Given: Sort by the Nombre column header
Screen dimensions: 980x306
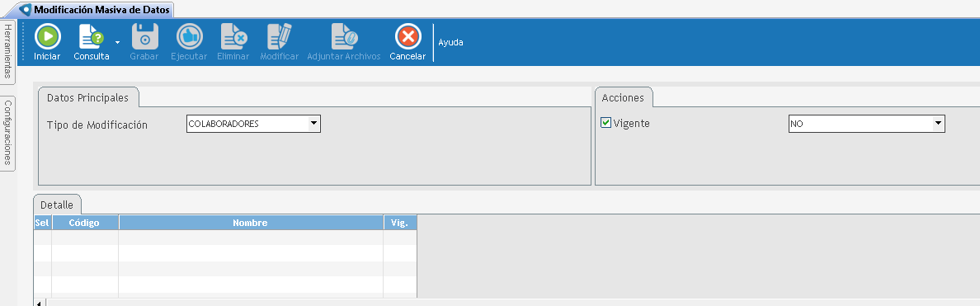Looking at the screenshot, I should (x=251, y=223).
